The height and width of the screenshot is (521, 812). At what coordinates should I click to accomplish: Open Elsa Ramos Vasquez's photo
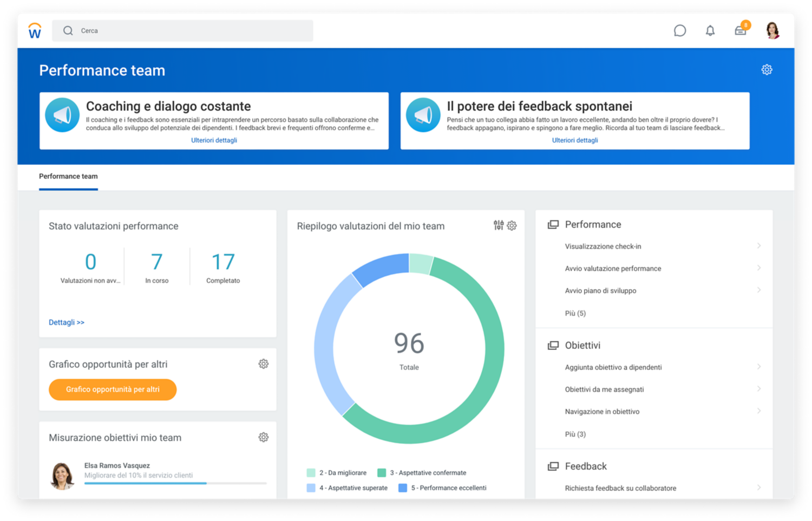[x=62, y=476]
